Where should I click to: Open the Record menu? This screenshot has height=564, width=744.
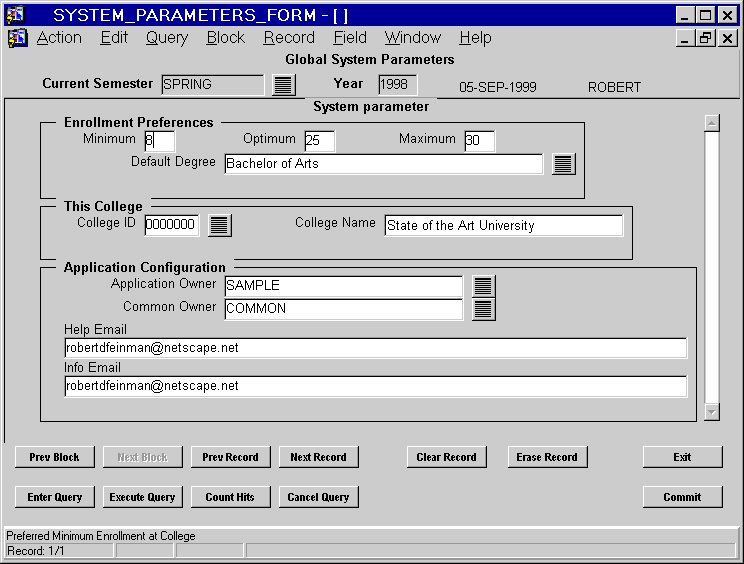click(x=289, y=37)
